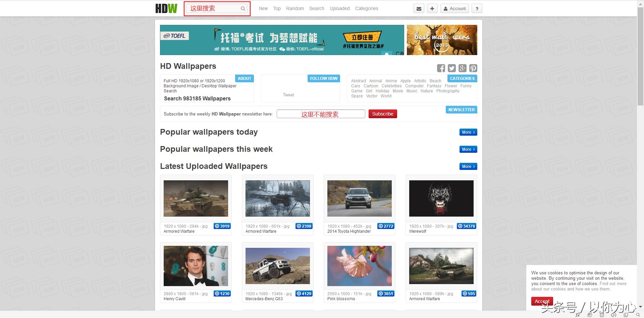Open the mail envelope icon

419,9
